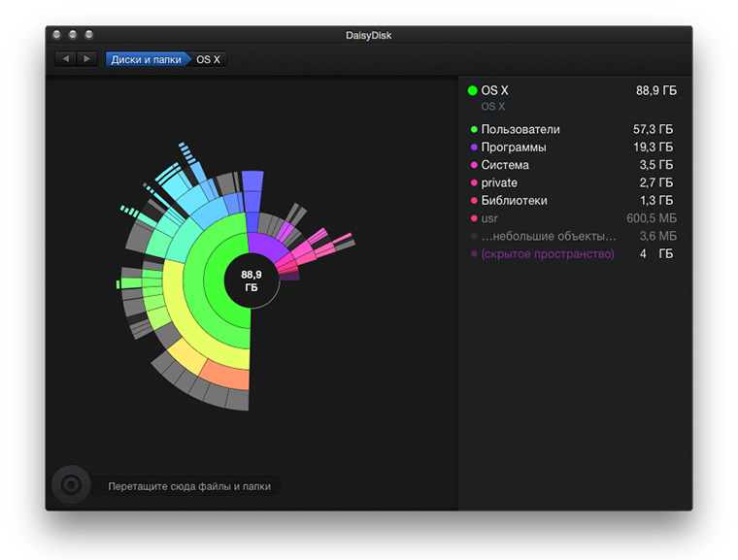This screenshot has height=560, width=738.
Task: Click the red-pink dot next to Библиотеки
Action: [x=474, y=201]
